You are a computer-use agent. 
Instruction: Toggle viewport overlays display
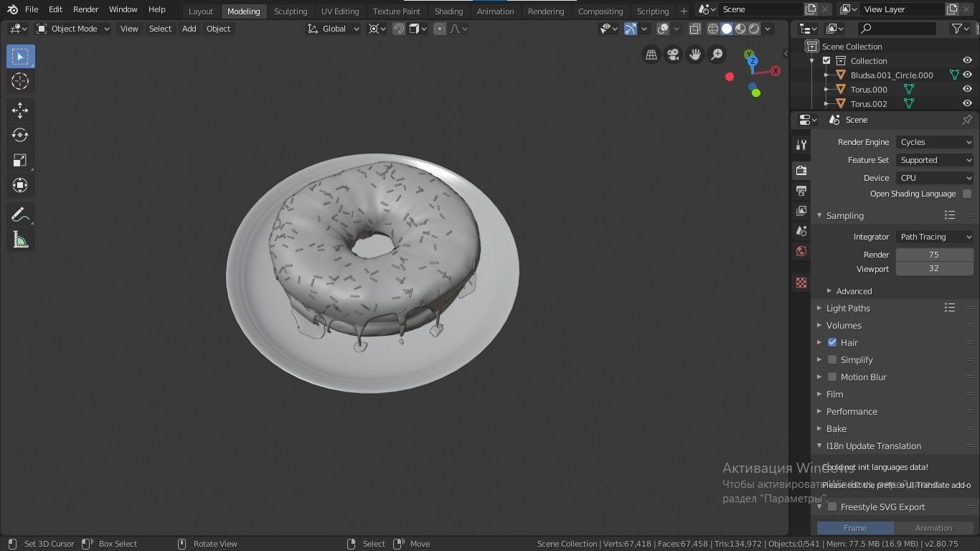663,29
